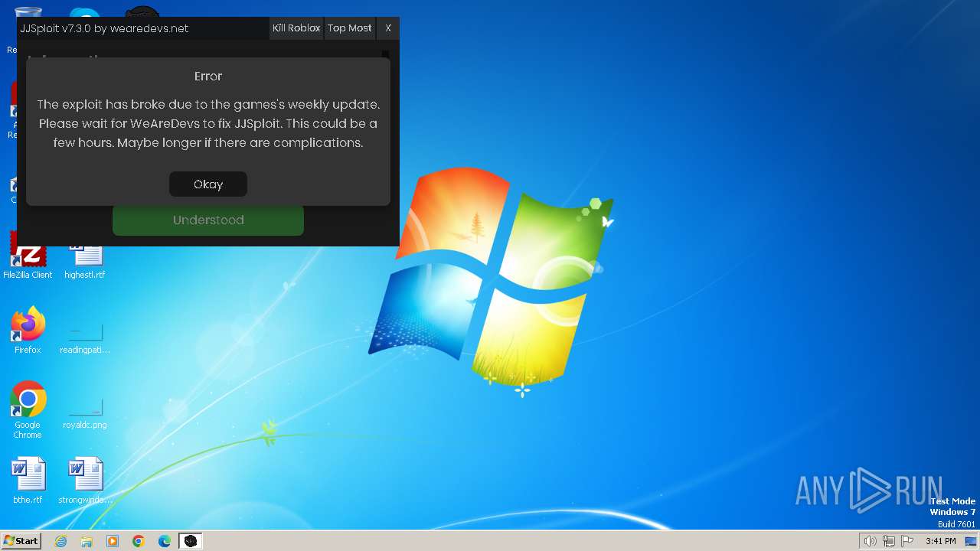Screen dimensions: 980x551
Task: Launch Google Chrome desktop shortcut
Action: (x=28, y=410)
